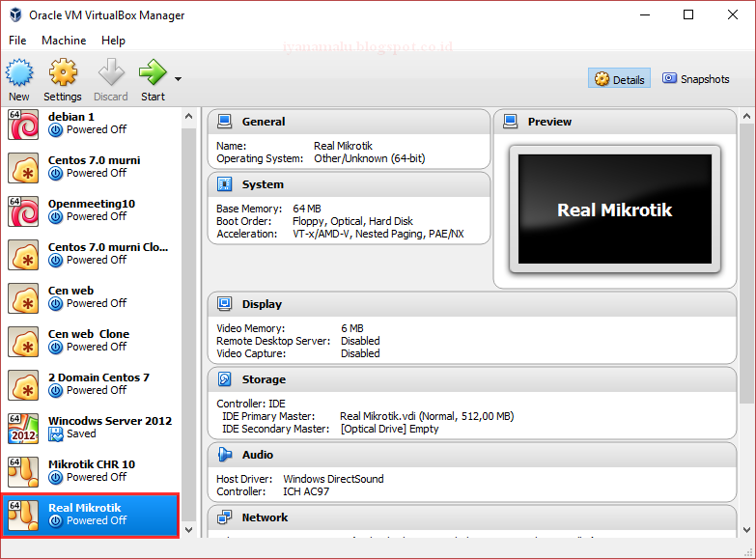756x559 pixels.
Task: Click the "[Optical Drive] Empty" entry
Action: 389,429
